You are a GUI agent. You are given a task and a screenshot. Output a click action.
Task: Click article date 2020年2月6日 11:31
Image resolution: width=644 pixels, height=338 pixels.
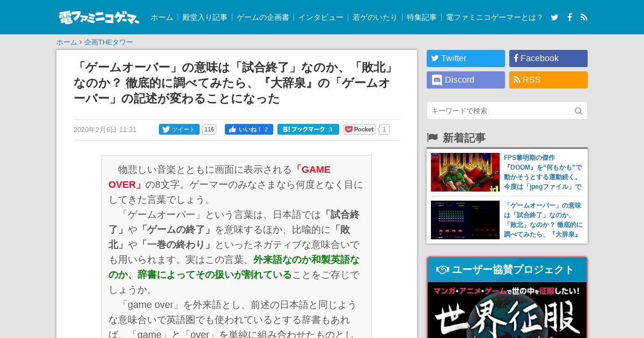coord(105,129)
